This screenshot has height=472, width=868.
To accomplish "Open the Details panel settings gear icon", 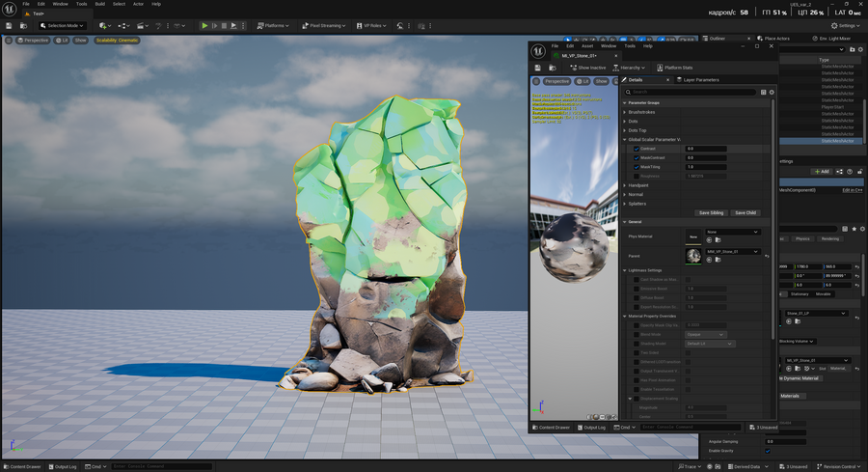I will tap(772, 92).
